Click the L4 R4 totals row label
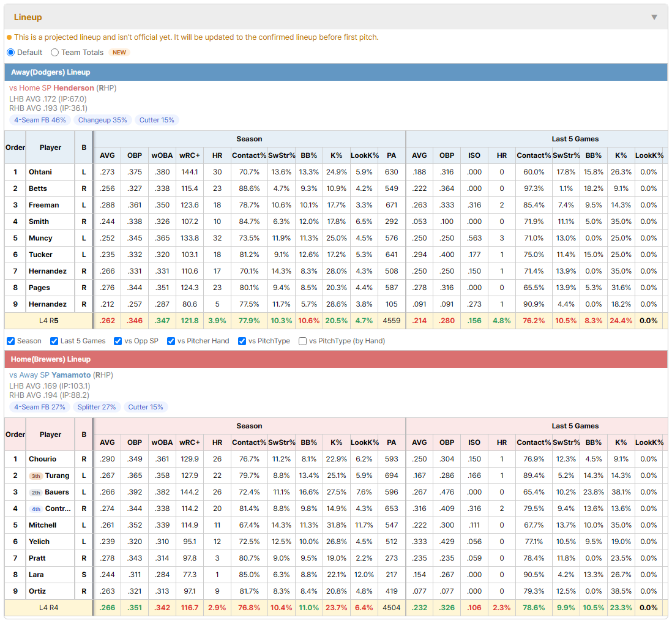 48,608
